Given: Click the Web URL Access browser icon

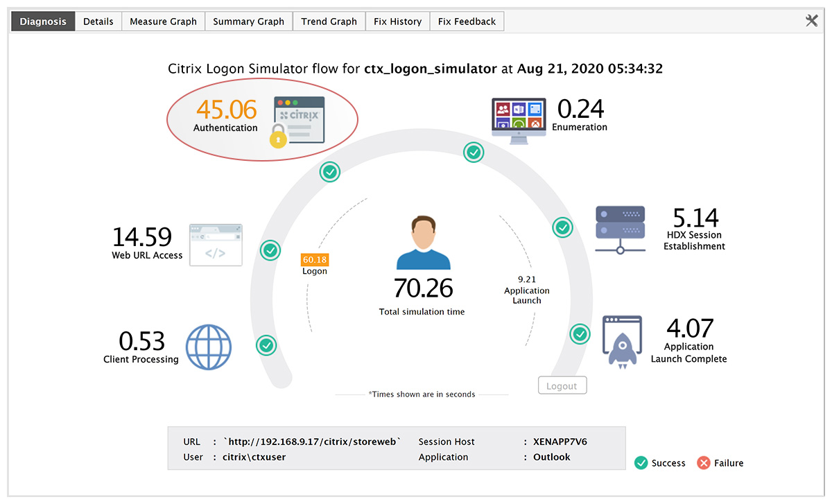Looking at the screenshot, I should (216, 245).
